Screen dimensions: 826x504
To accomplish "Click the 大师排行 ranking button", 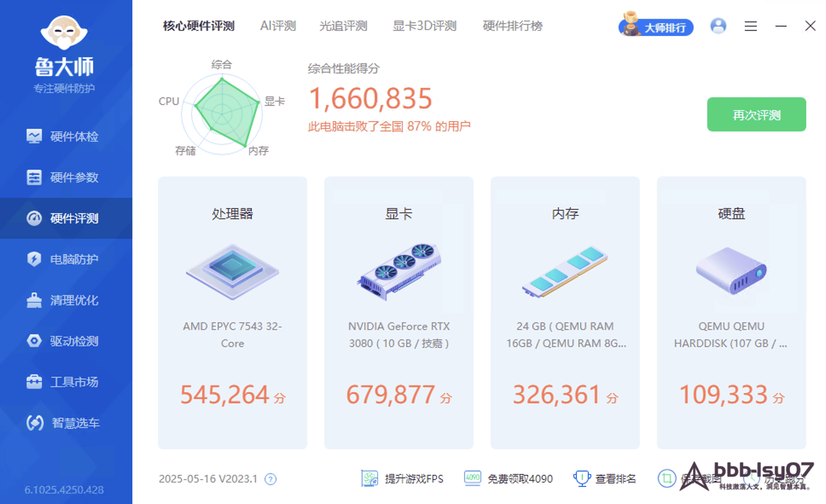I will 656,27.
